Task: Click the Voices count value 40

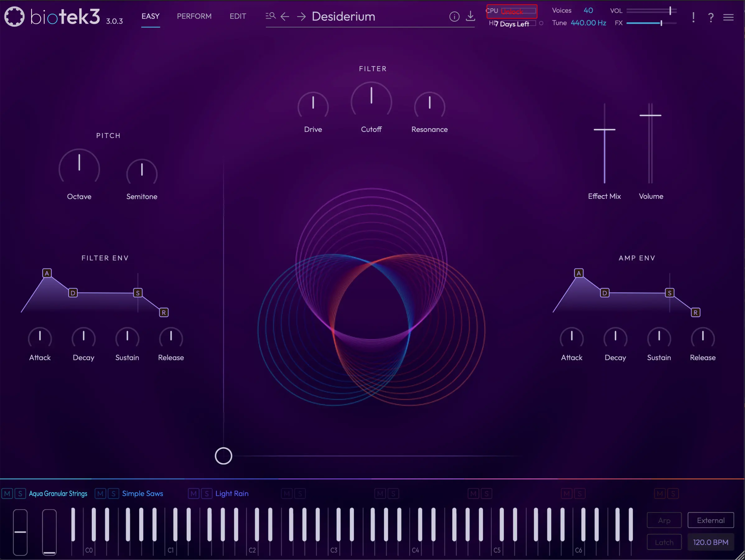Action: [588, 11]
